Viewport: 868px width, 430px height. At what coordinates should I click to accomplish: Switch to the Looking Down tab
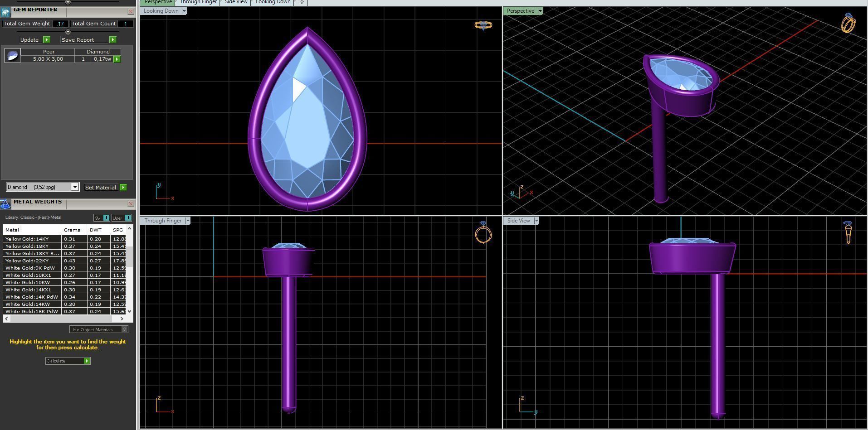pyautogui.click(x=273, y=2)
